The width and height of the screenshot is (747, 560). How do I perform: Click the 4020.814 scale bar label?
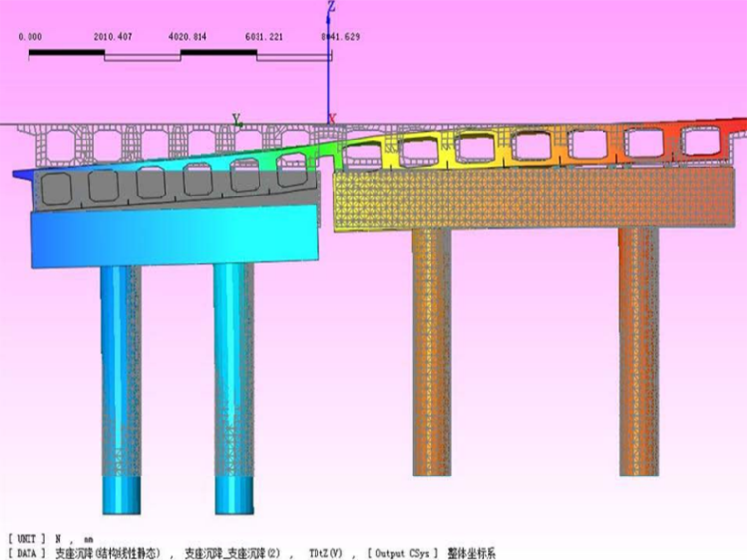189,37
